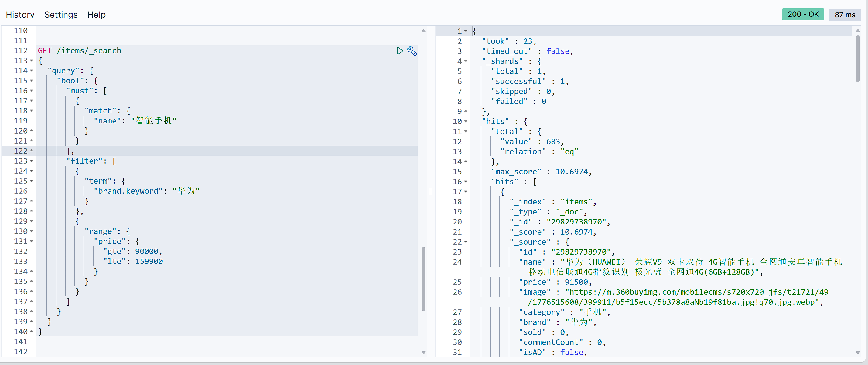The image size is (868, 365).
Task: Click response pane scroll down arrow
Action: coord(858,353)
